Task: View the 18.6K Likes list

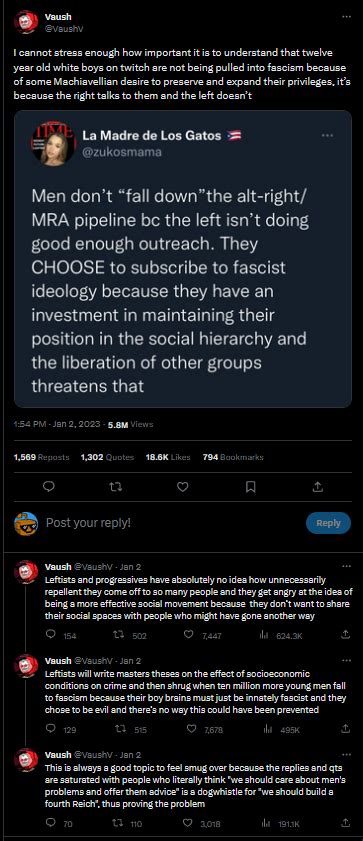Action: click(x=168, y=458)
